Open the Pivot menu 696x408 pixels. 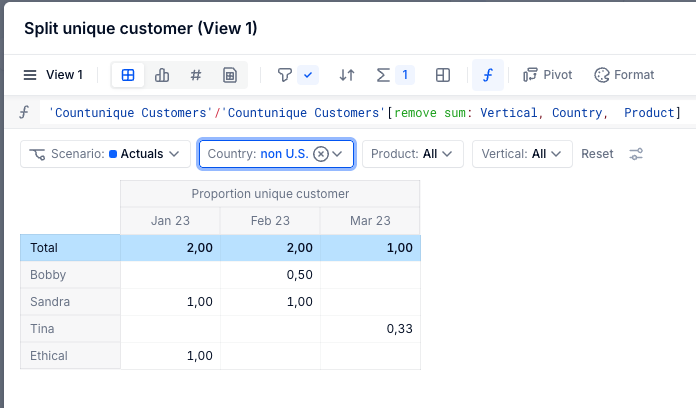[548, 75]
